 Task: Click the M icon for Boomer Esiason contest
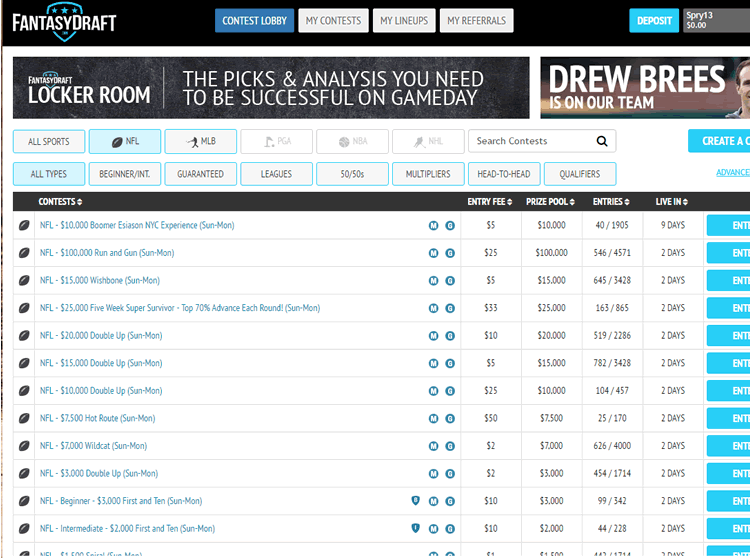click(x=433, y=226)
